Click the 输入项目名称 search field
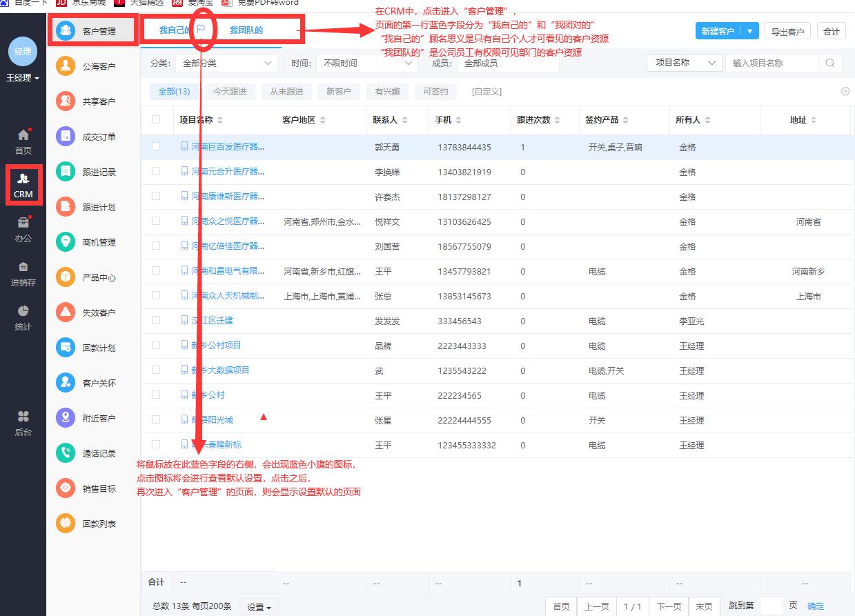The height and width of the screenshot is (616, 855). click(773, 63)
